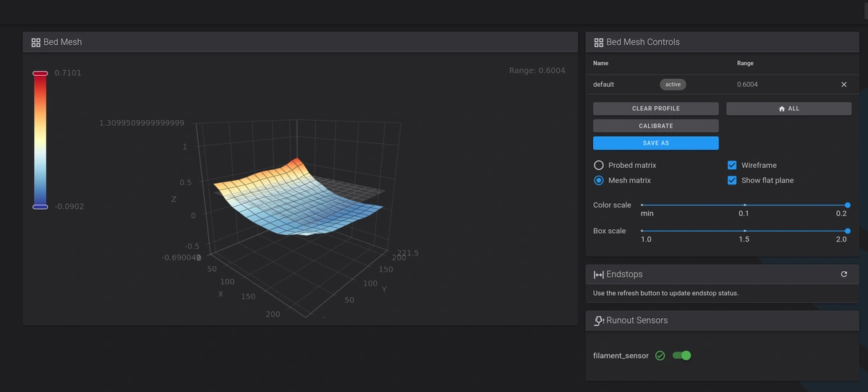Disable the Show flat plane checkbox
This screenshot has width=868, height=392.
coord(732,181)
